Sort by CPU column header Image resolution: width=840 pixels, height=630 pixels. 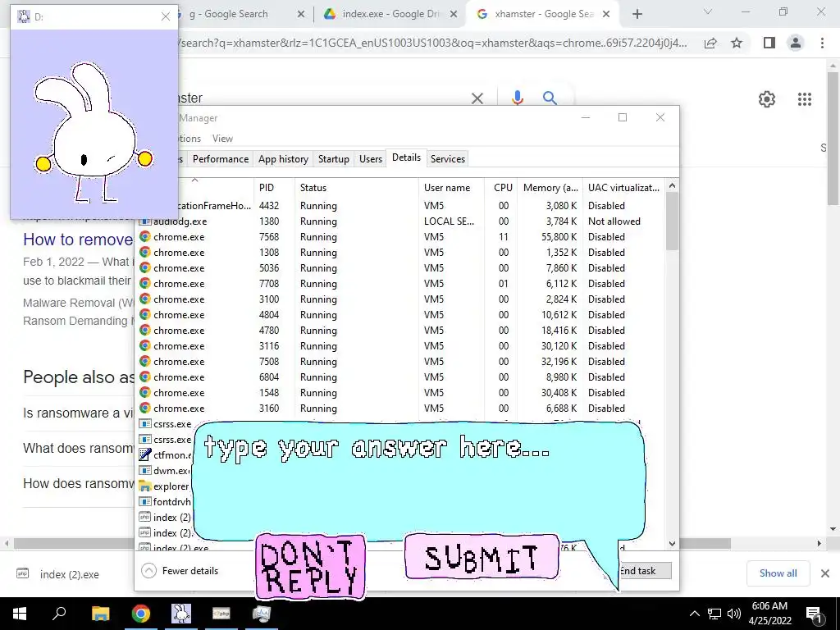pyautogui.click(x=501, y=188)
